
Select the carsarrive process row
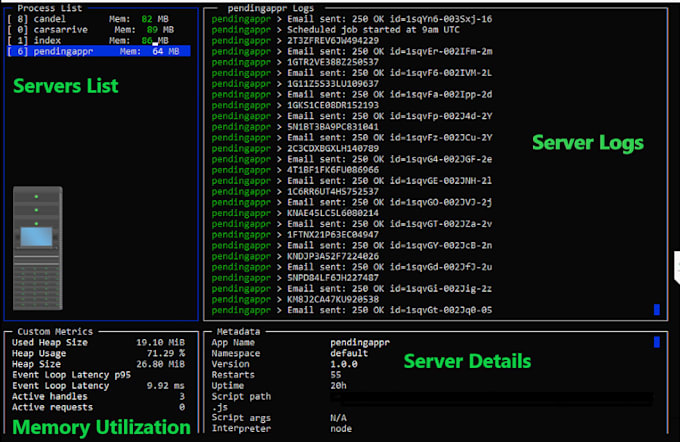91,30
